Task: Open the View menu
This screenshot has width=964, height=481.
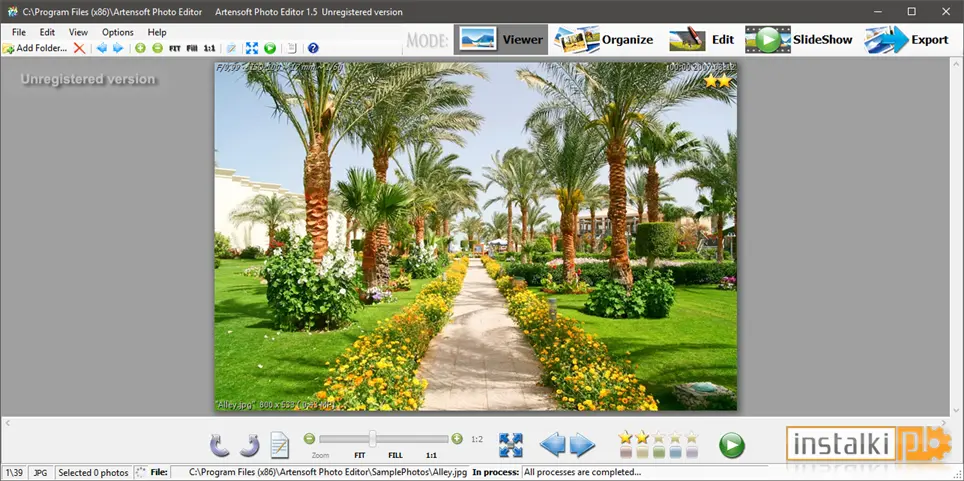Action: (78, 32)
